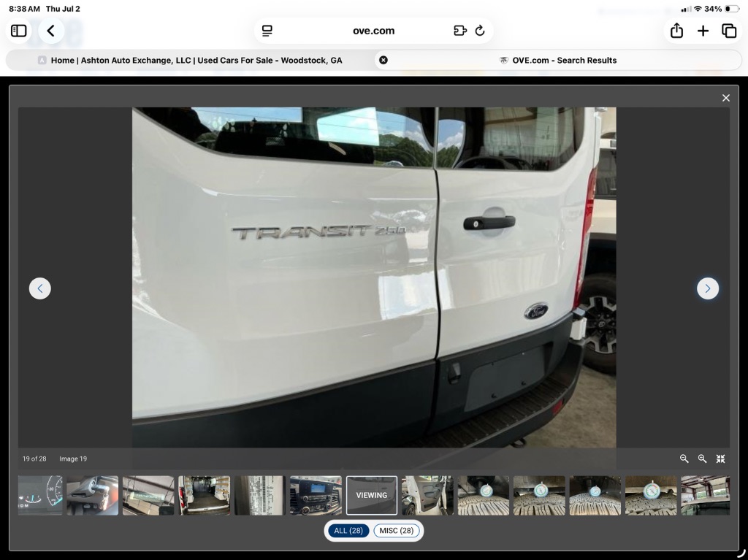Click the '19 of 28' counter text
The width and height of the screenshot is (748, 560).
(34, 459)
